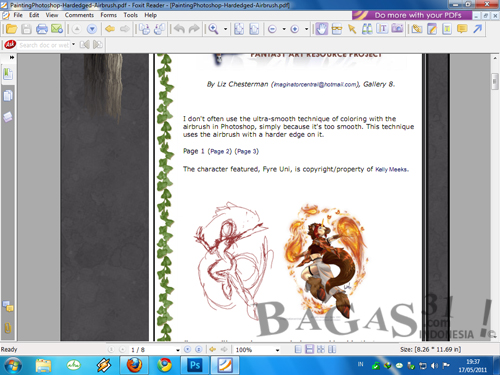Open dropdown arrow next to Zoom In circle
The height and width of the screenshot is (375, 500).
(306, 29)
